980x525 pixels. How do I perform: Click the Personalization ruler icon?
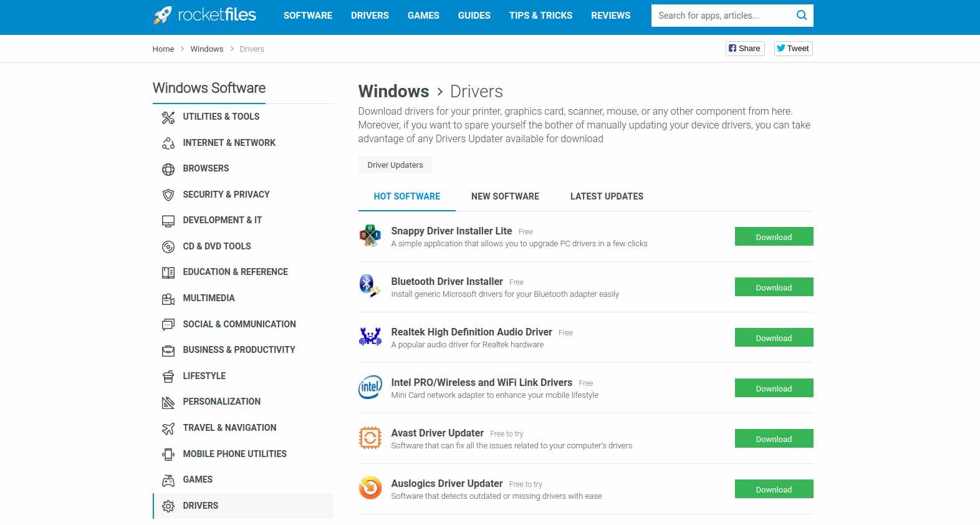pos(168,402)
